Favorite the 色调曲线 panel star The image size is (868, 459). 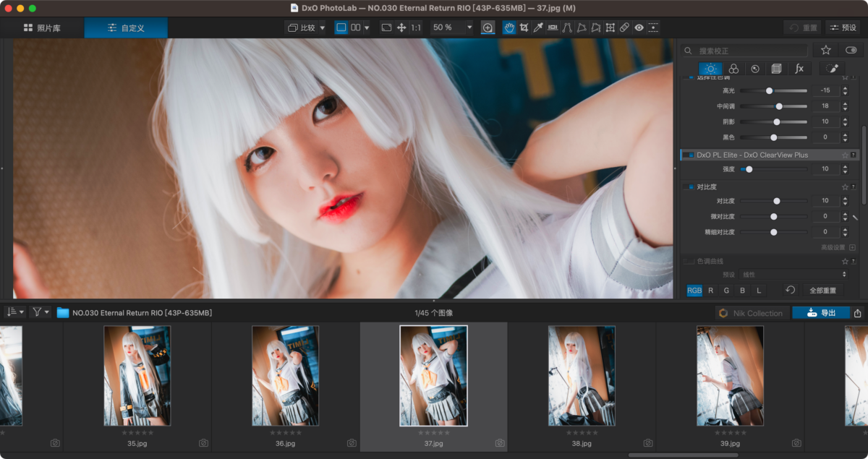pyautogui.click(x=845, y=261)
